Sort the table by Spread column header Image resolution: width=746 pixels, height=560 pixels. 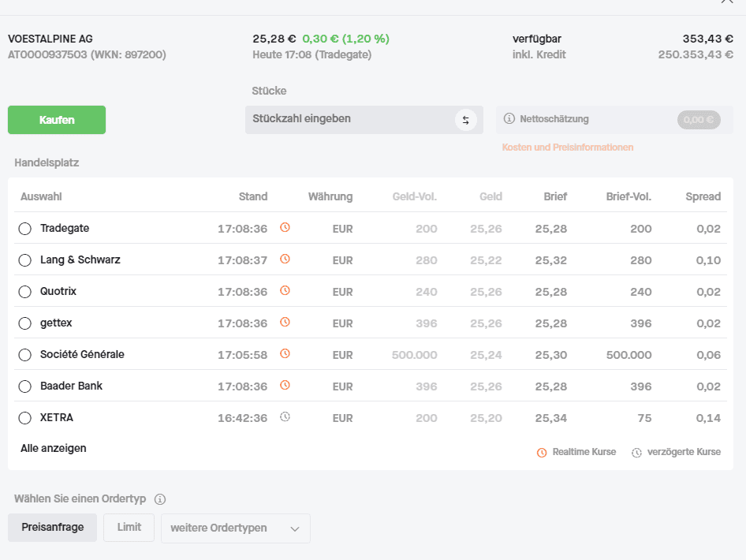703,196
